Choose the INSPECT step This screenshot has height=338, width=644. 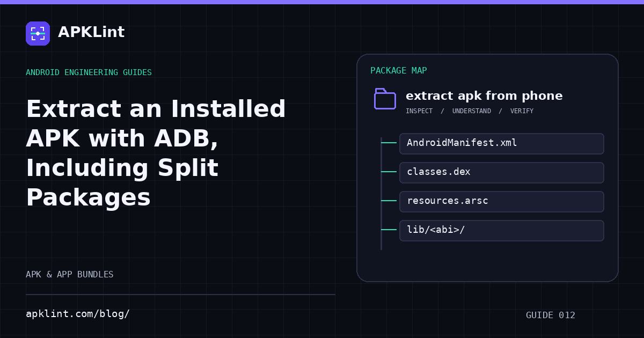coord(419,111)
